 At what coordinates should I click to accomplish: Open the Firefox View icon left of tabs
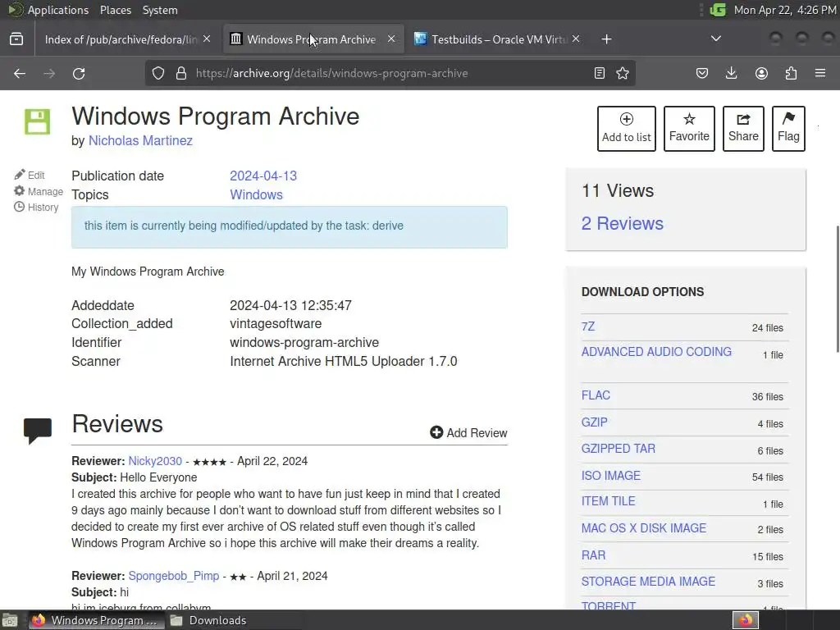click(x=16, y=39)
